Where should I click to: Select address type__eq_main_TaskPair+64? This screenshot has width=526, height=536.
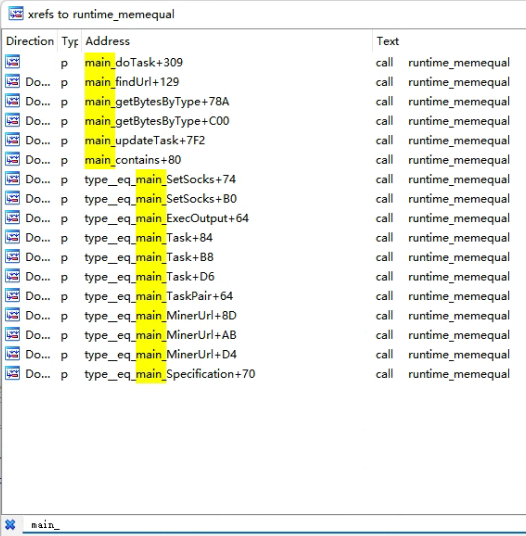point(159,296)
